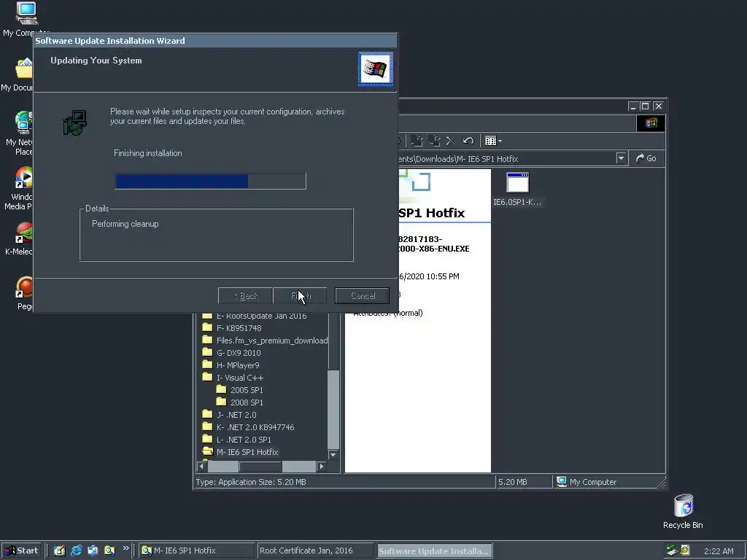
Task: Click the folder icon beside G- DX9 2010
Action: click(207, 352)
